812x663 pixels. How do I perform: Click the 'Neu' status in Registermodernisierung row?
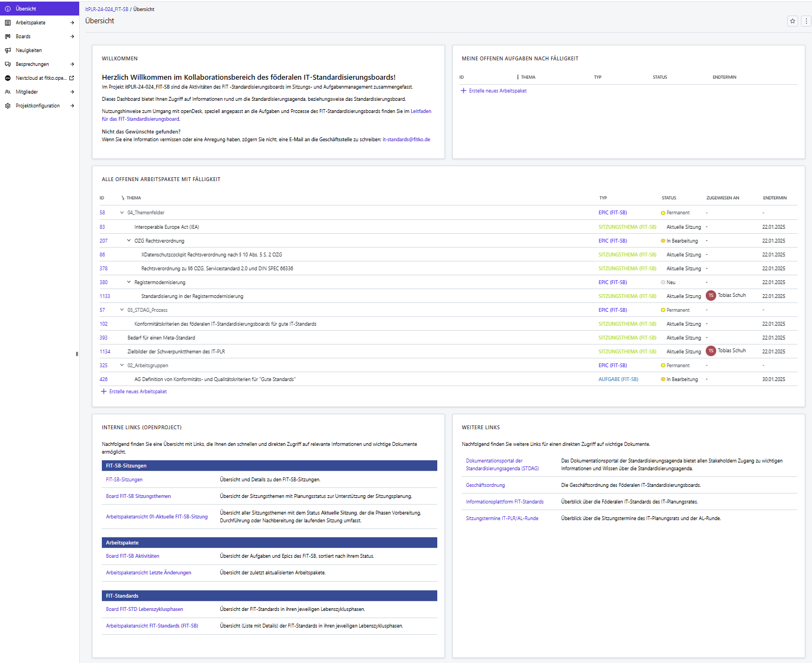pos(668,282)
